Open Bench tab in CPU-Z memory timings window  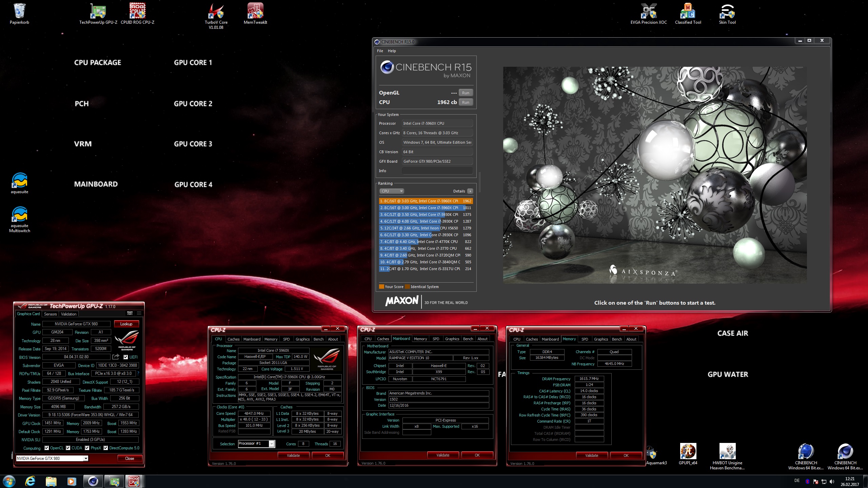(x=617, y=339)
